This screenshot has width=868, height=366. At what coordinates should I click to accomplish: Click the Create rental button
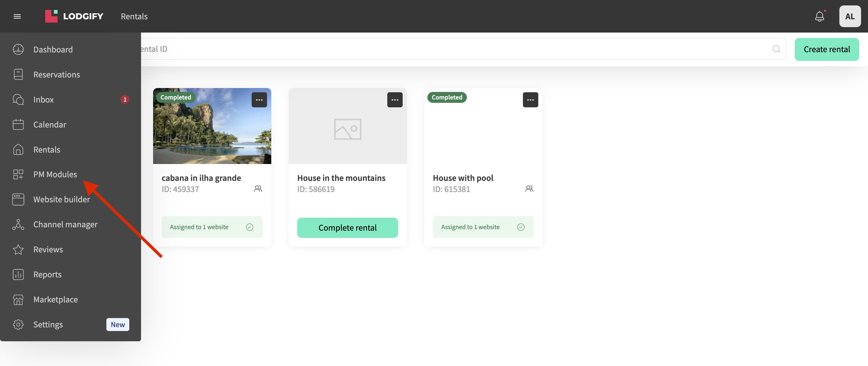pos(826,49)
